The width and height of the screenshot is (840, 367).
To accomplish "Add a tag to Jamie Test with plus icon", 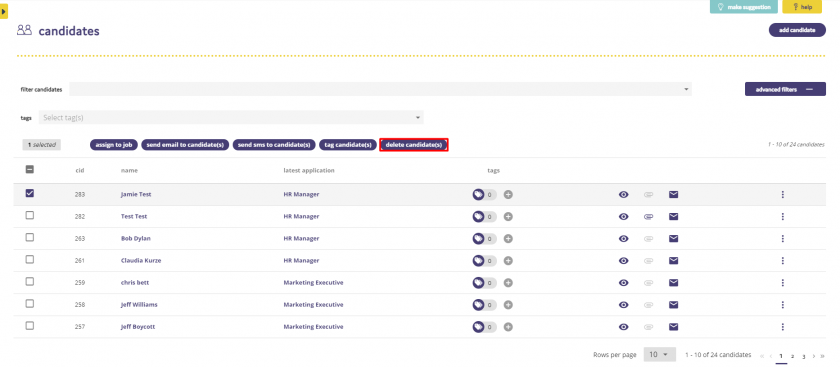I will coord(508,194).
